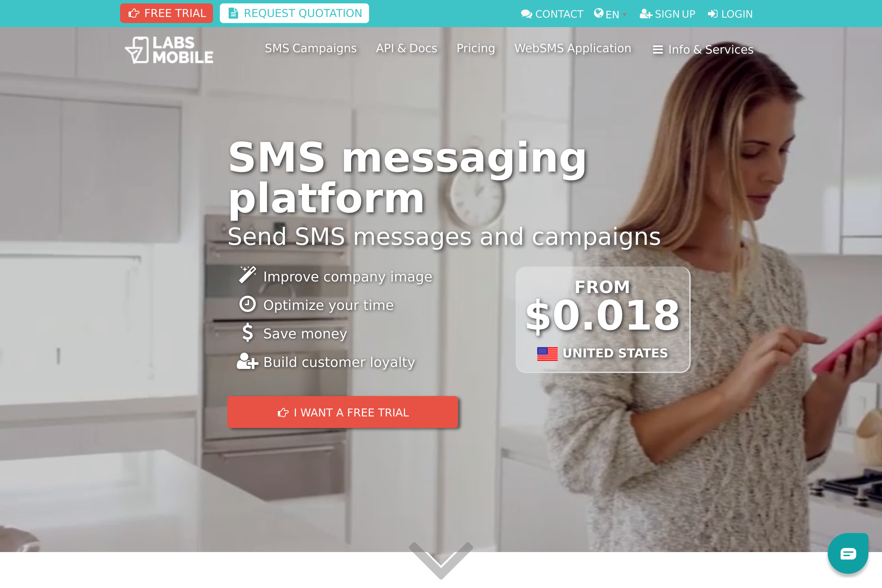Click the LabsMobile logo
Viewport: 882px width, 588px height.
click(169, 50)
